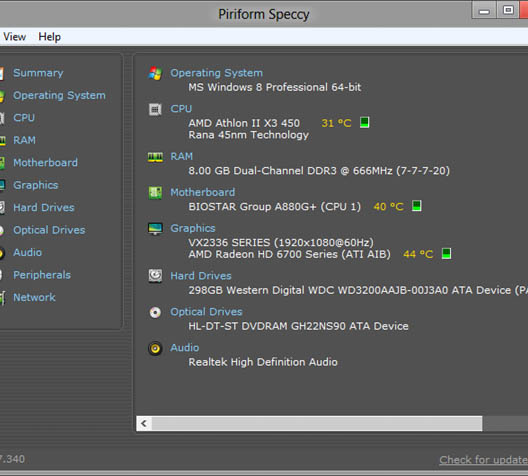Click the Windows flag Operating System icon

[155, 73]
